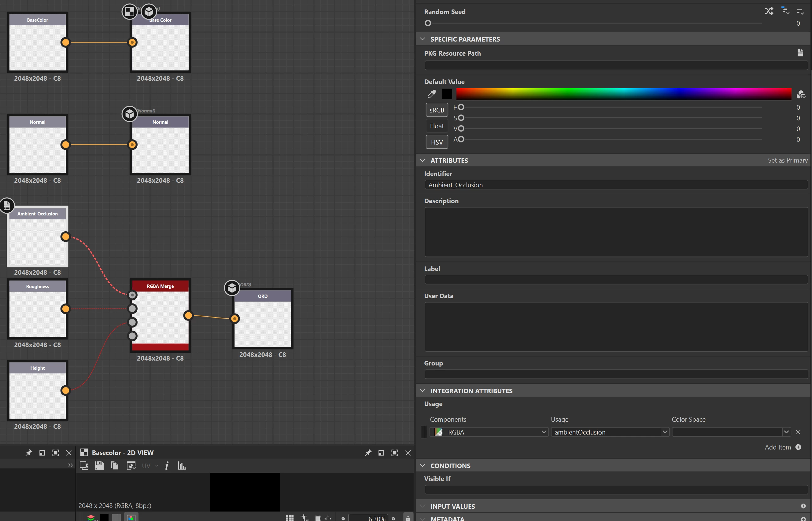Pick a color with the eyedropper tool
This screenshot has width=812, height=521.
432,94
